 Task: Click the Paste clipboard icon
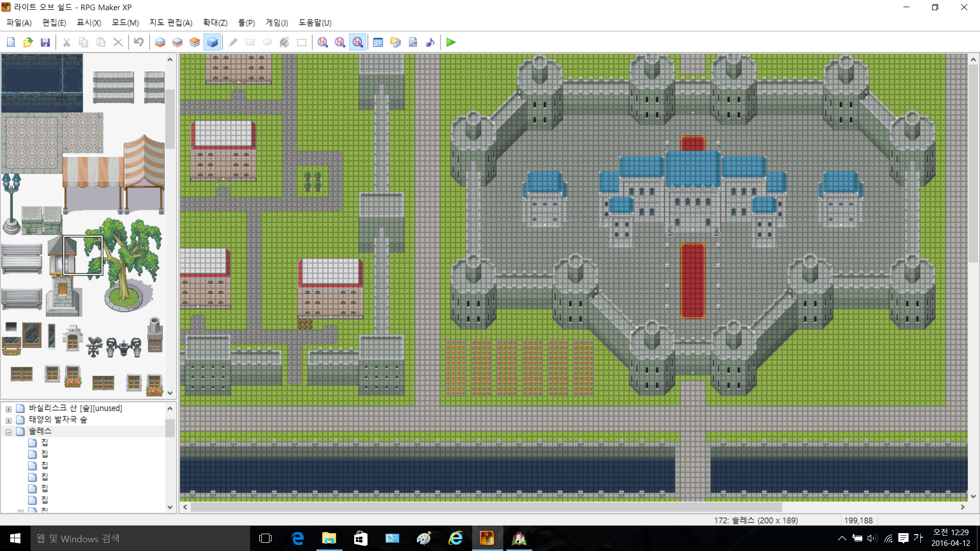tap(101, 42)
